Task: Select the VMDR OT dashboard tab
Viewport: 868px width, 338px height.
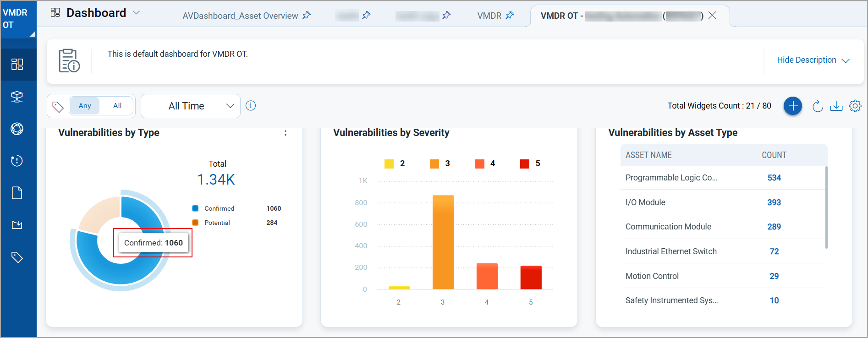Action: click(621, 16)
